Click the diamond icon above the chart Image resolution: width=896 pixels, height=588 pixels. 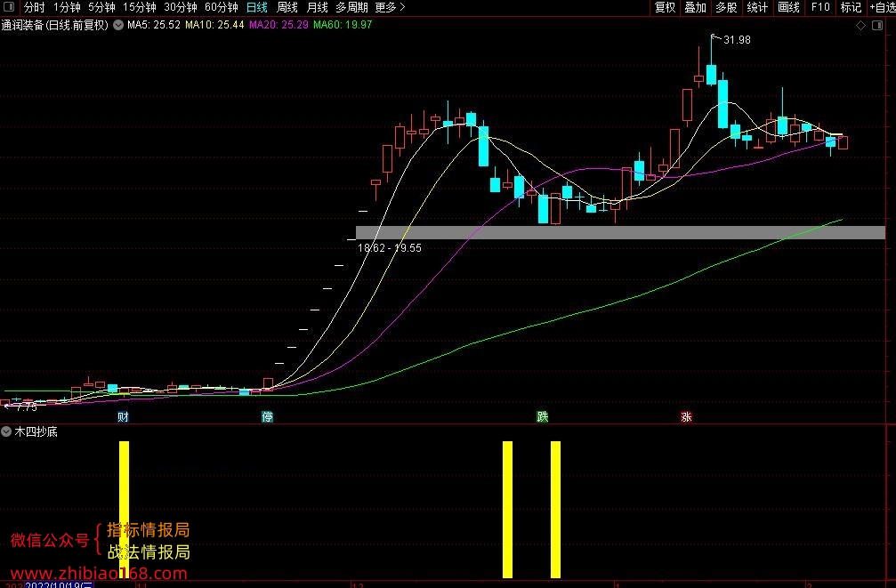click(x=860, y=26)
